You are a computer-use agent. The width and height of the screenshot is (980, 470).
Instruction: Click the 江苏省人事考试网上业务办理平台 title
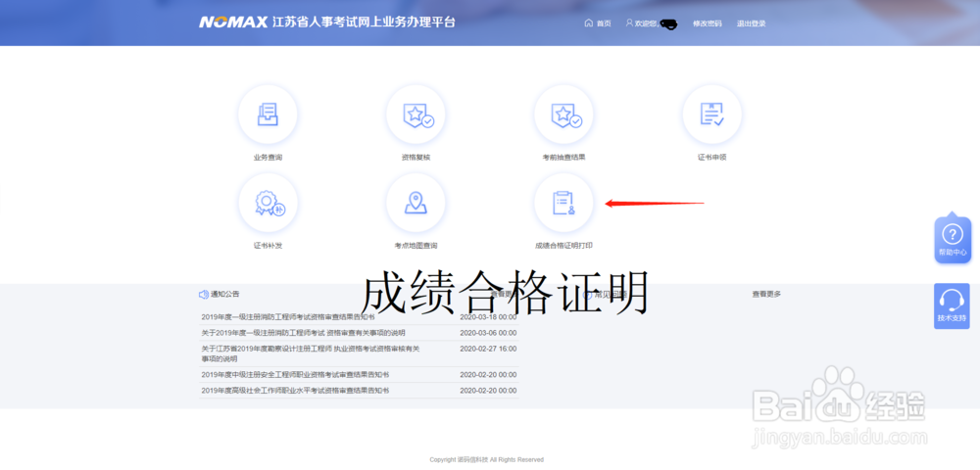[x=364, y=23]
